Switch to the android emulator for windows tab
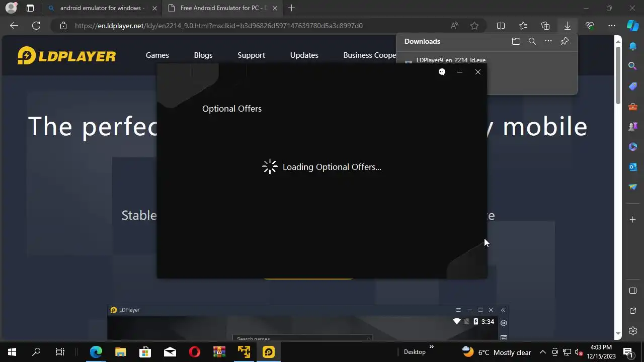Viewport: 644px width, 362px height. (102, 8)
